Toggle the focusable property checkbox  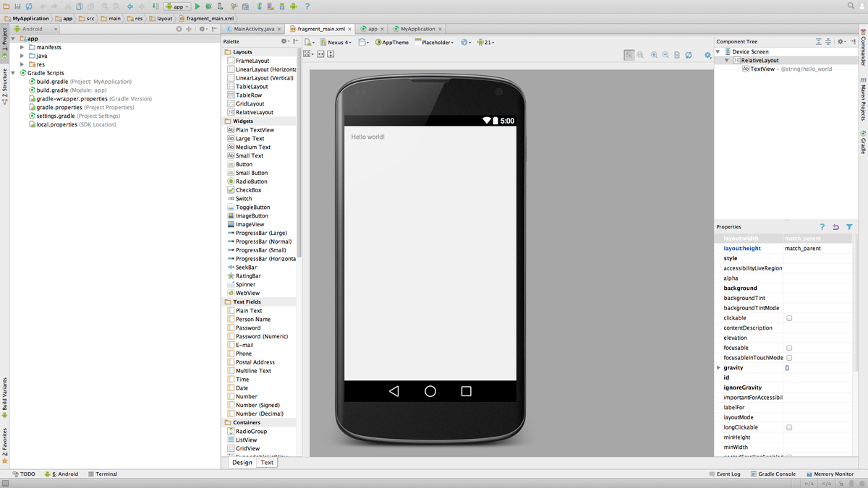pyautogui.click(x=789, y=348)
